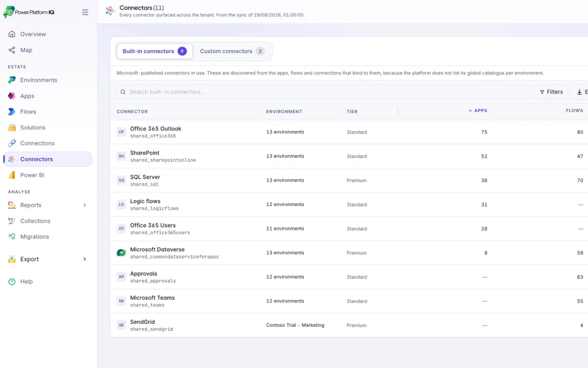This screenshot has width=588, height=368.
Task: Sort by the Connector column header
Action: click(132, 112)
